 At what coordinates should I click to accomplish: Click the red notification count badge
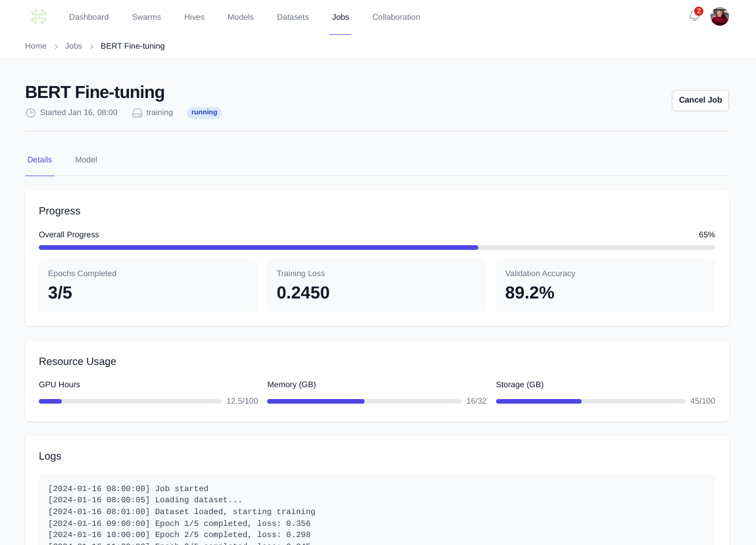tap(699, 11)
